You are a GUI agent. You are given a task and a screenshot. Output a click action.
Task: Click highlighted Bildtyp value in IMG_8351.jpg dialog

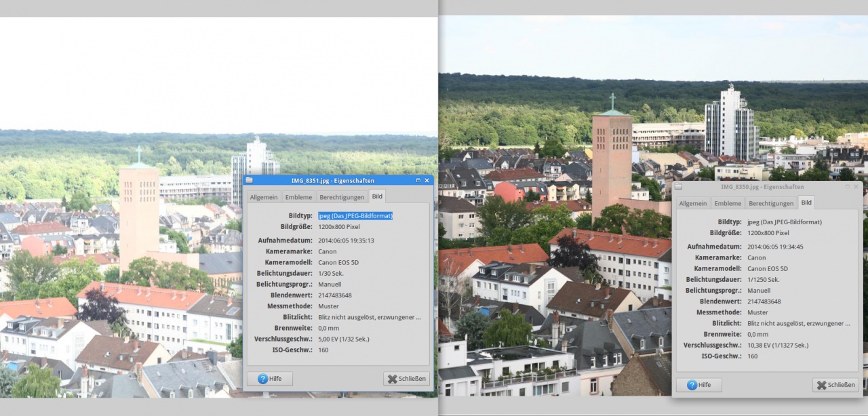[x=355, y=215]
